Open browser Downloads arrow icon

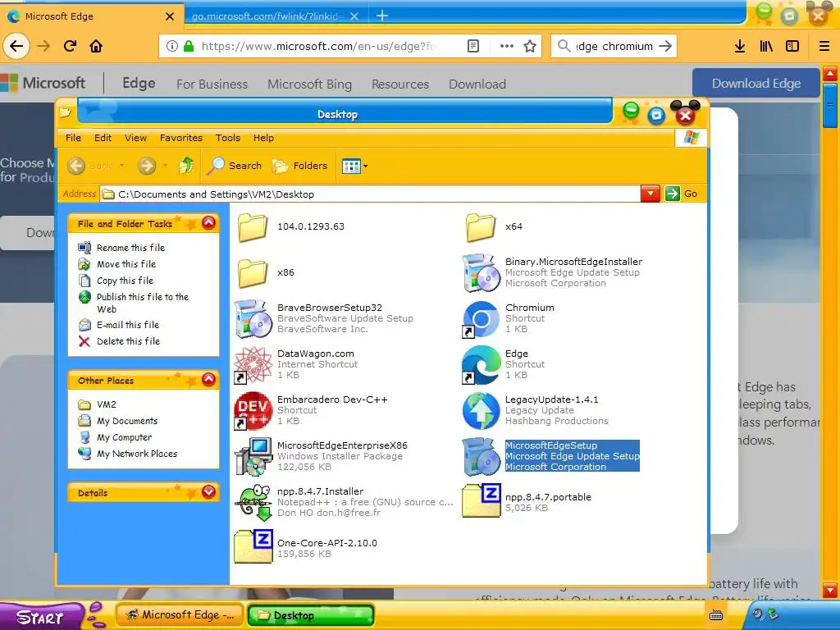tap(740, 46)
